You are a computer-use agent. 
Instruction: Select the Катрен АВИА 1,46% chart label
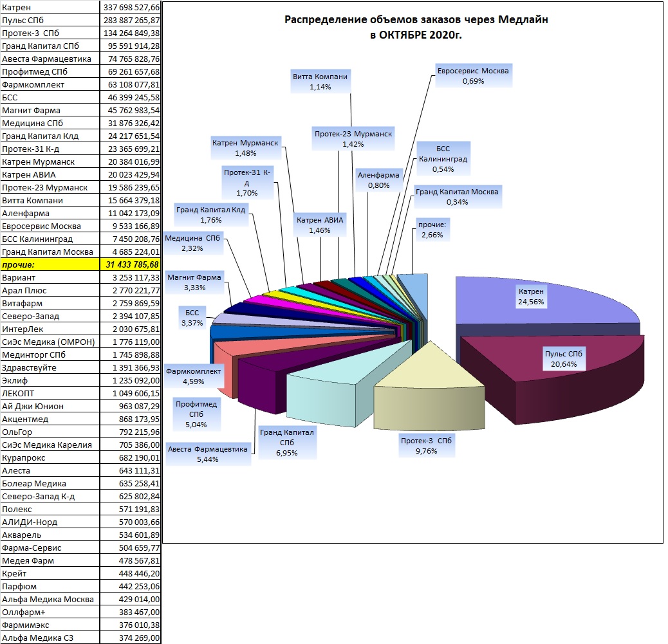tap(320, 225)
